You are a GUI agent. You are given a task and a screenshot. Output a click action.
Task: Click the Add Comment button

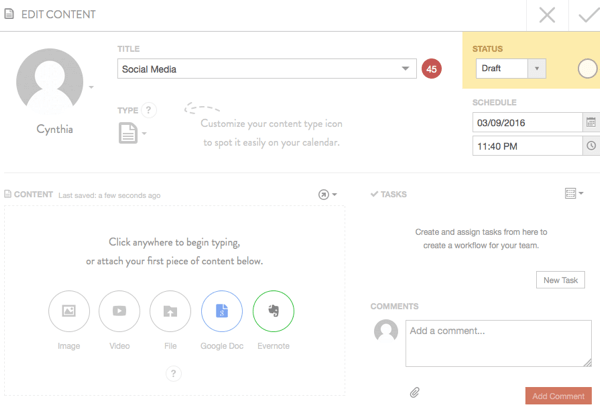pyautogui.click(x=558, y=396)
